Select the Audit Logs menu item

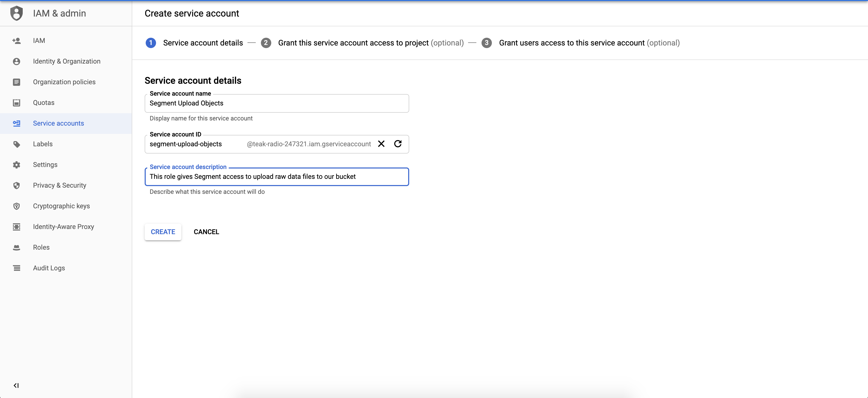pos(49,268)
